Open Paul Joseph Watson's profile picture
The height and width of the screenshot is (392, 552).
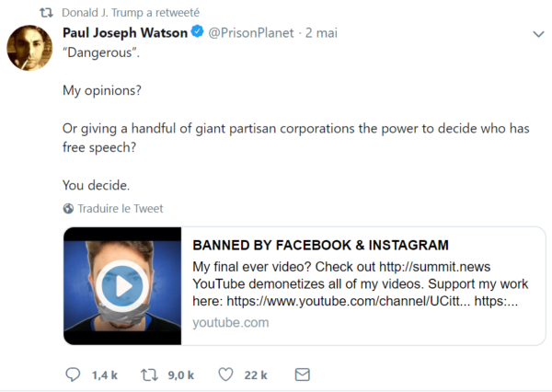29,48
